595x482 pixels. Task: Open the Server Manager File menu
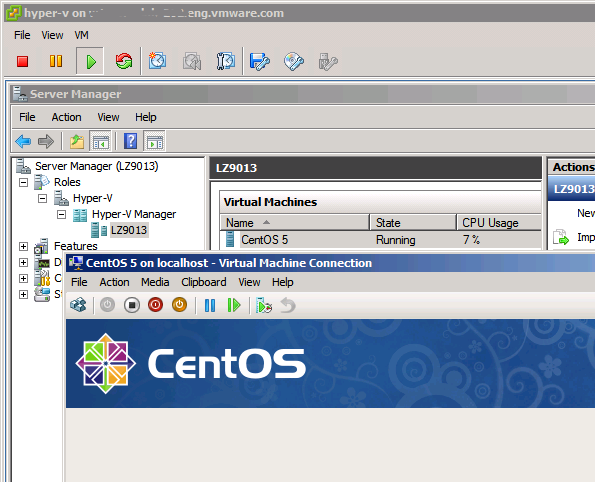click(27, 117)
